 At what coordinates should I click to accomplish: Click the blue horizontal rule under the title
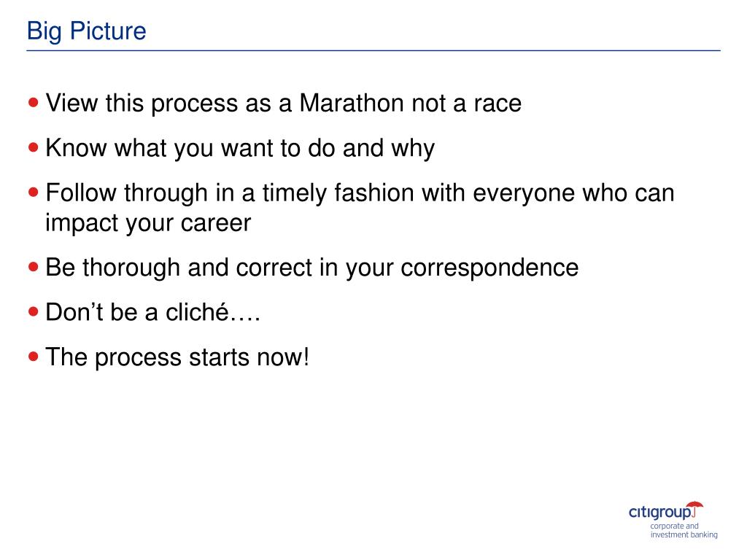pos(373,50)
